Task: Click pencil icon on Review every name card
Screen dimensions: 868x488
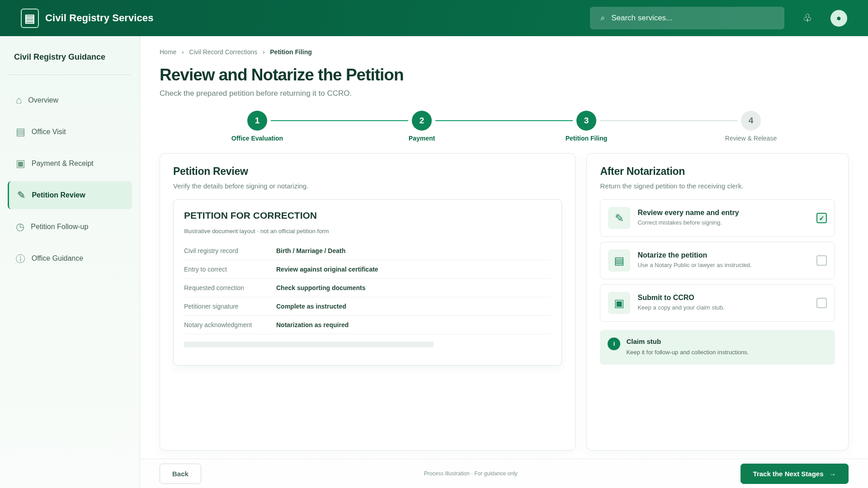Action: [x=619, y=218]
